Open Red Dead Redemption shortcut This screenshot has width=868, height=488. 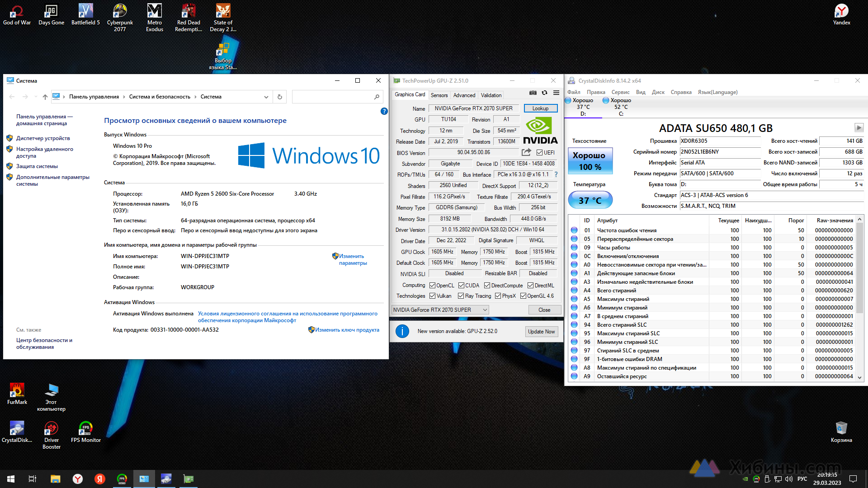[189, 18]
